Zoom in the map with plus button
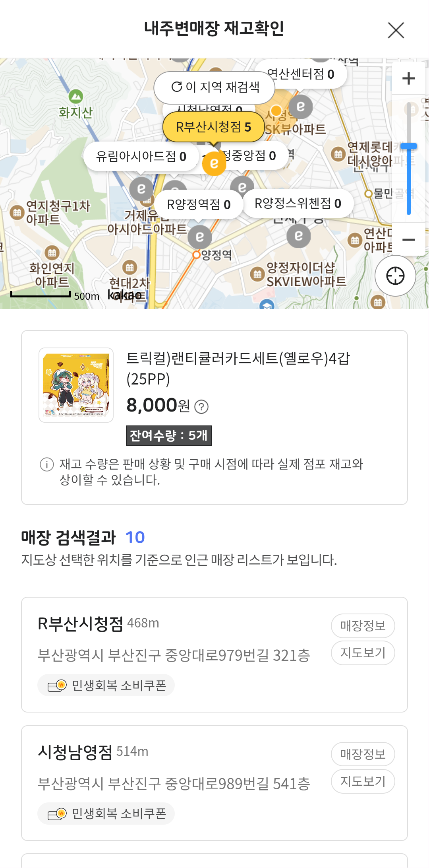Screen dimensions: 429x868 click(408, 78)
